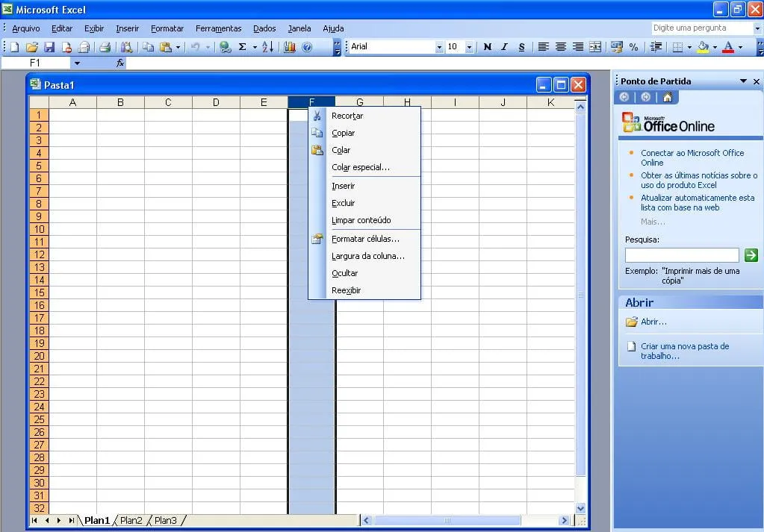Screen dimensions: 764x532
Task: Apply yellow Fill Color bucket
Action: click(x=703, y=47)
